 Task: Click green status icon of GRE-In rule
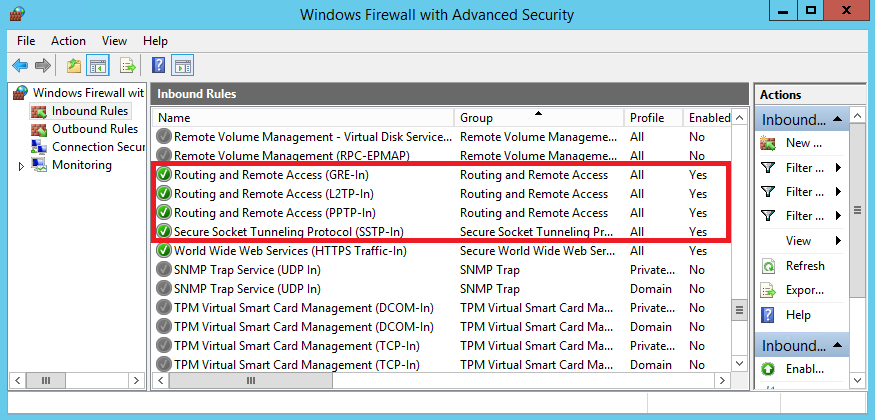pos(164,175)
